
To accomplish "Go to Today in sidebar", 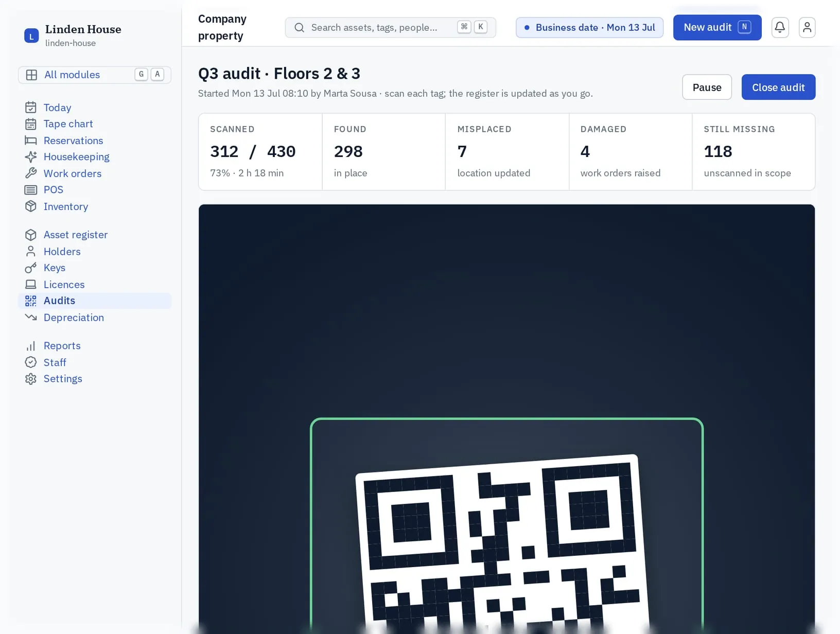I will tap(95, 108).
